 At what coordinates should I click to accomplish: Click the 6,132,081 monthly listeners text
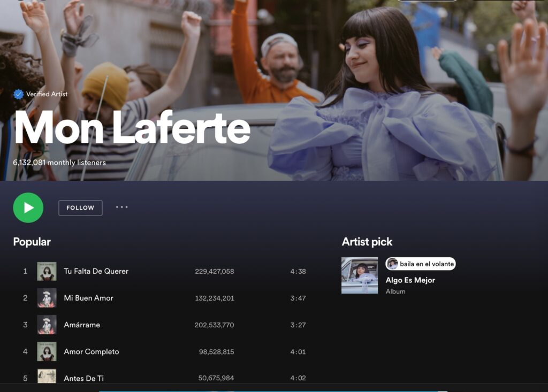pyautogui.click(x=59, y=163)
